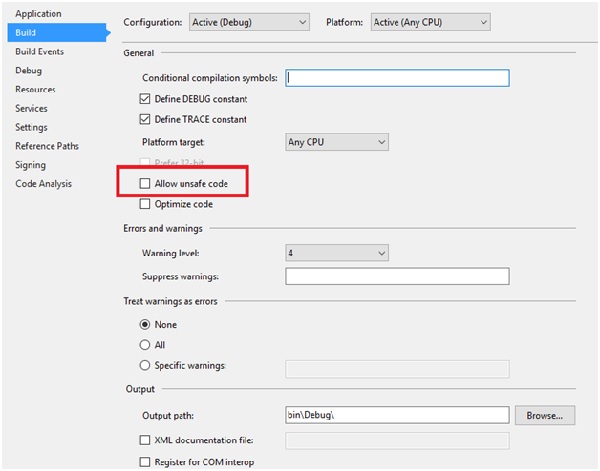Toggle Define TRACE constant checkbox

pos(145,119)
